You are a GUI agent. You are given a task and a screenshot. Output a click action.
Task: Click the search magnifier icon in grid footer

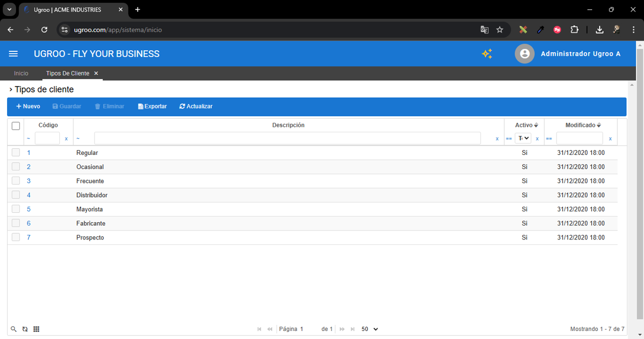14,329
